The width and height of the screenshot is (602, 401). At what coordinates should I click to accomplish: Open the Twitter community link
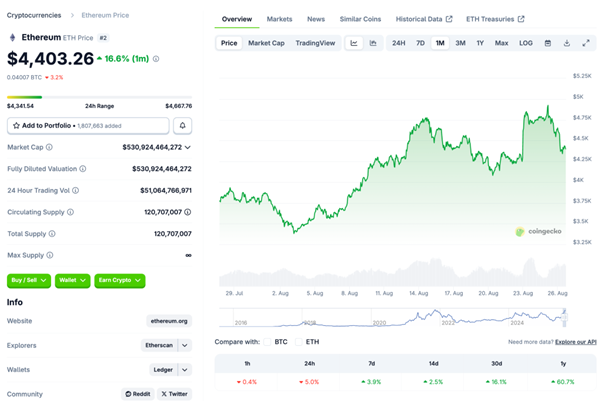point(174,394)
